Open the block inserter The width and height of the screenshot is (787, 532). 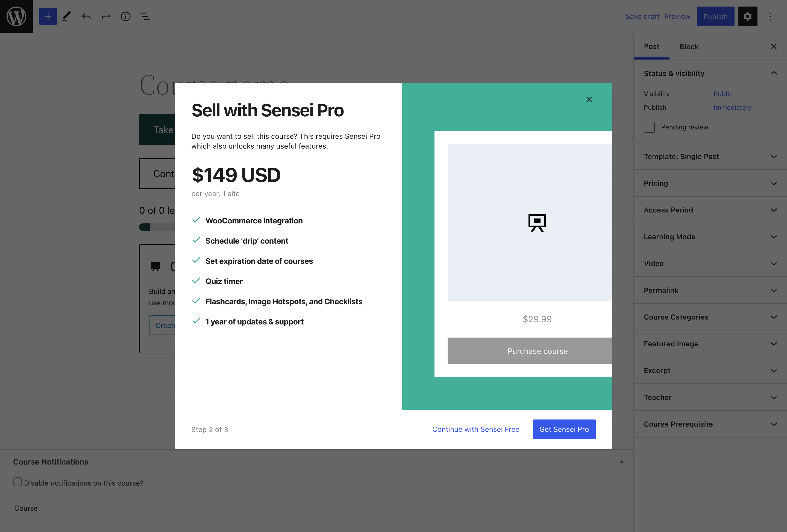click(x=48, y=16)
